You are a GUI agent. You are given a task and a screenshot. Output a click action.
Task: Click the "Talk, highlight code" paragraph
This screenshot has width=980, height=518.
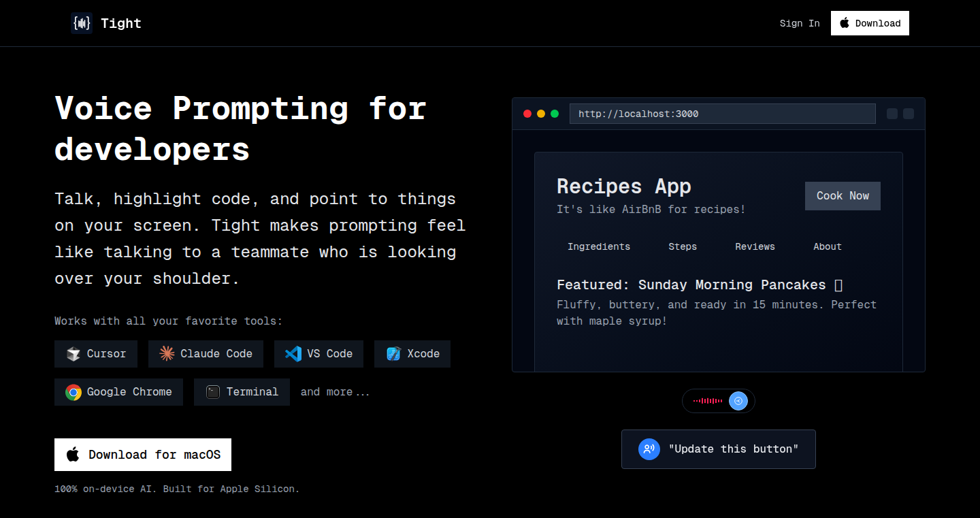click(260, 239)
